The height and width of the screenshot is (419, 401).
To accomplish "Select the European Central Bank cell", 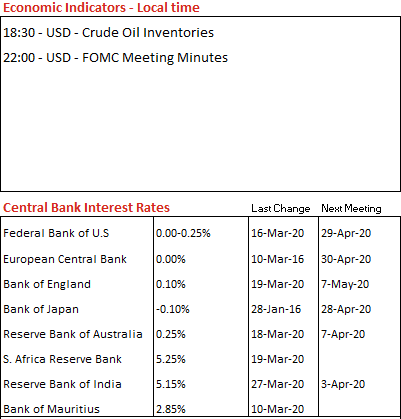I will coord(65,259).
